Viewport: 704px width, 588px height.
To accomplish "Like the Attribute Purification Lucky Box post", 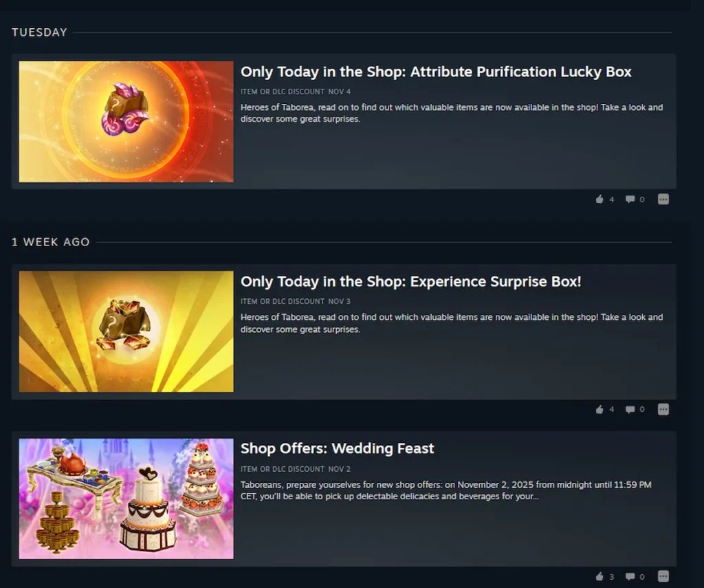I will 604,199.
